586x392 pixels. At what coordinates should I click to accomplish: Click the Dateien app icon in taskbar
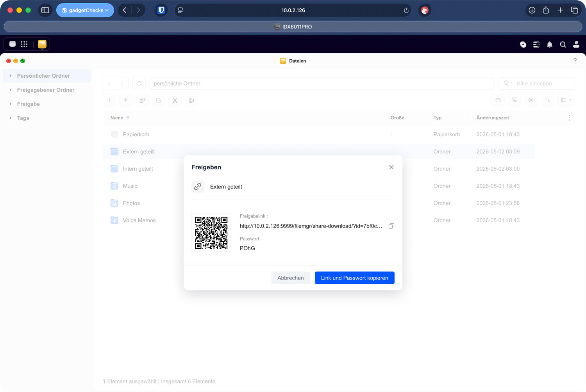pyautogui.click(x=42, y=44)
